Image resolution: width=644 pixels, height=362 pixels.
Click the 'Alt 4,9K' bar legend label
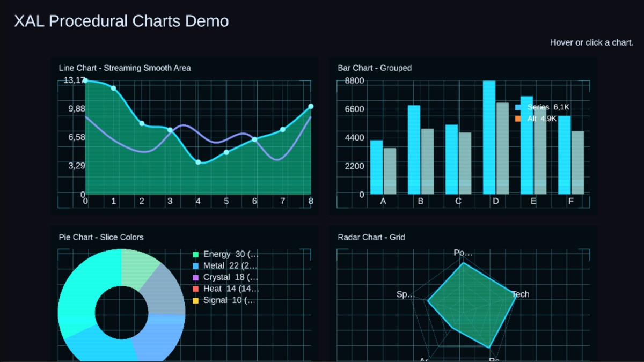tap(541, 119)
